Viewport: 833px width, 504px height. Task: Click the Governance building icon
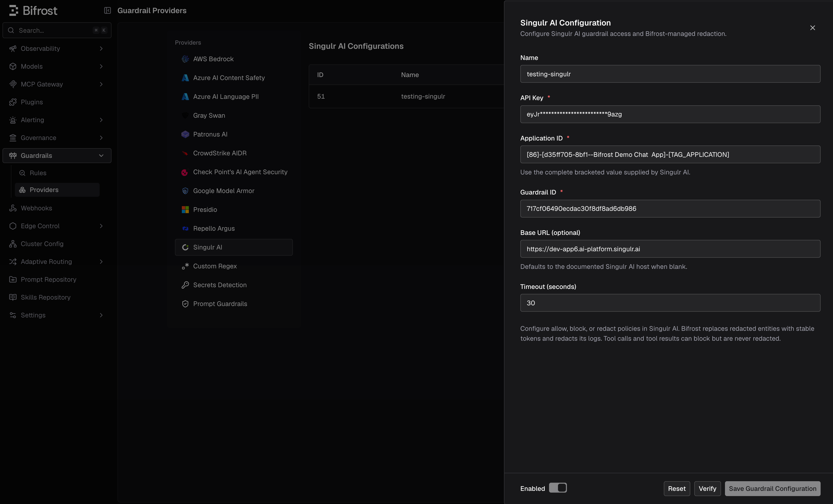(13, 138)
